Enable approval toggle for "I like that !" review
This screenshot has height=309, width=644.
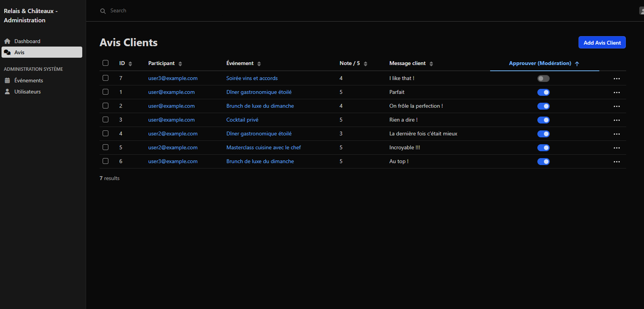543,78
